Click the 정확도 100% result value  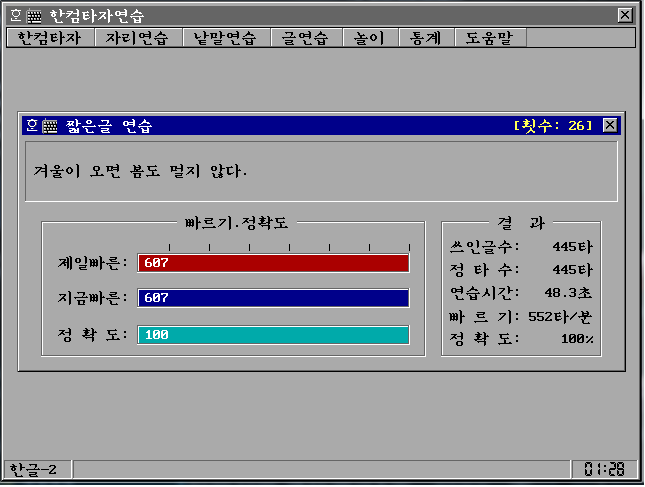(x=577, y=339)
